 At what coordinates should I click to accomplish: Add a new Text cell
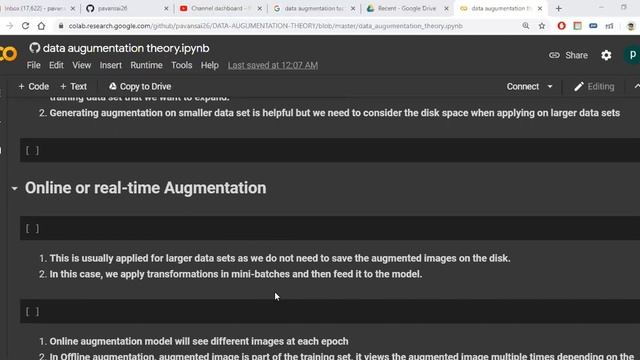(x=73, y=87)
